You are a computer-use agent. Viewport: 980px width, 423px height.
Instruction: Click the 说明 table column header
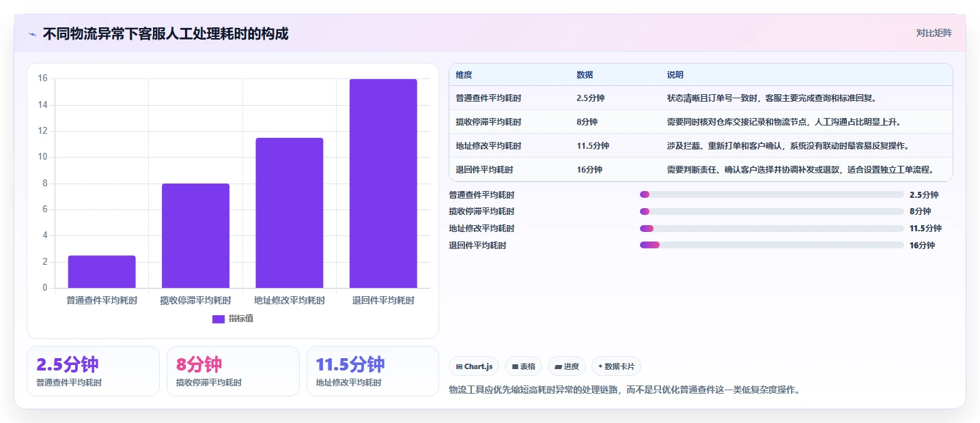[675, 74]
